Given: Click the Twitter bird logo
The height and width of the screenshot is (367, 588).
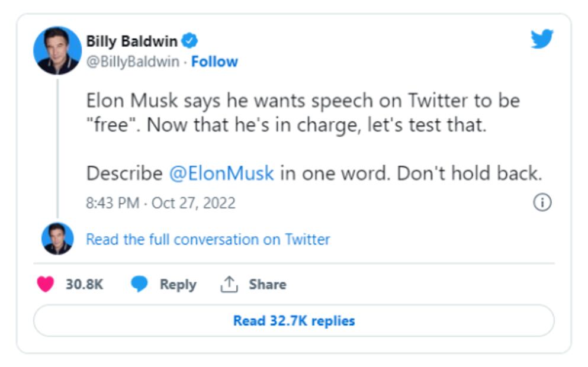Looking at the screenshot, I should tap(541, 40).
